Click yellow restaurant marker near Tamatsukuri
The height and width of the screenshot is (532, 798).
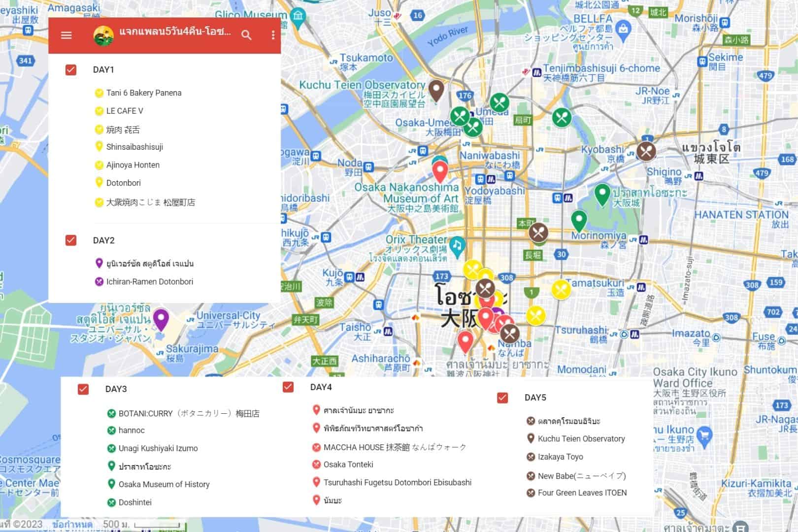[x=561, y=290]
